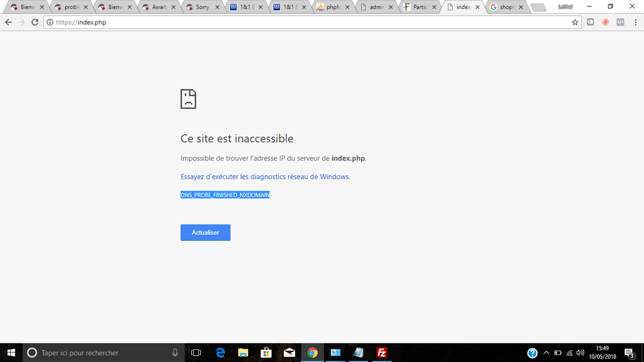644x362 pixels.
Task: Open the grey extension icon beside the star
Action: coord(590,22)
